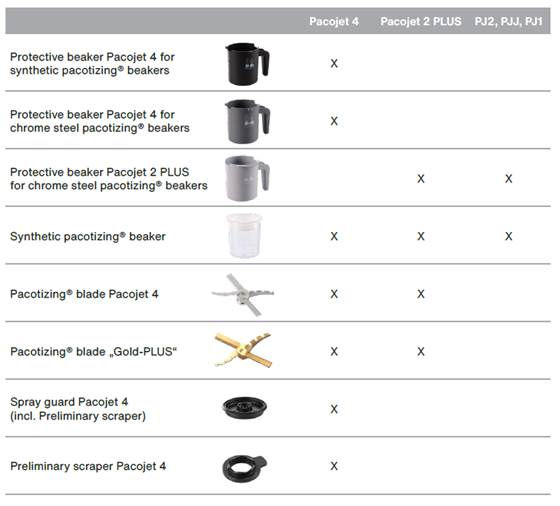Click the Synthetic pacotizing beaker label

click(88, 236)
